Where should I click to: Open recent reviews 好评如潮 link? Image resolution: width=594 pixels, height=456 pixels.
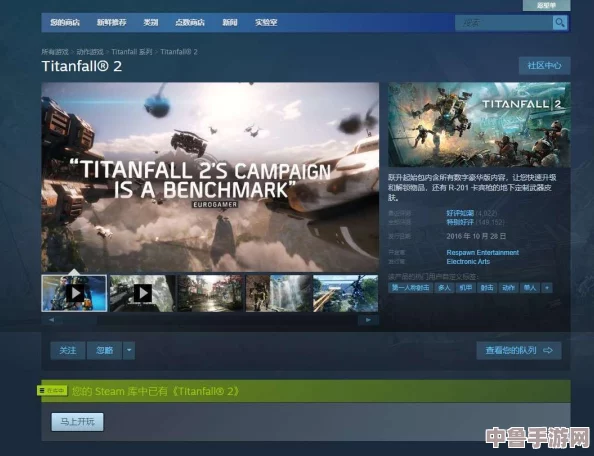(460, 213)
